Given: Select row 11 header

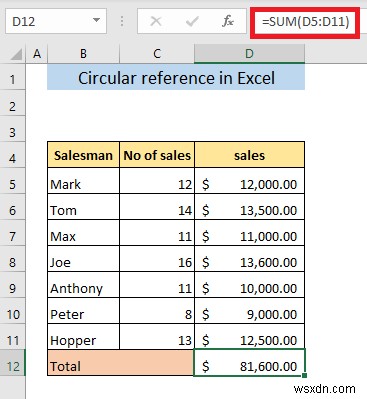Looking at the screenshot, I should (13, 338).
